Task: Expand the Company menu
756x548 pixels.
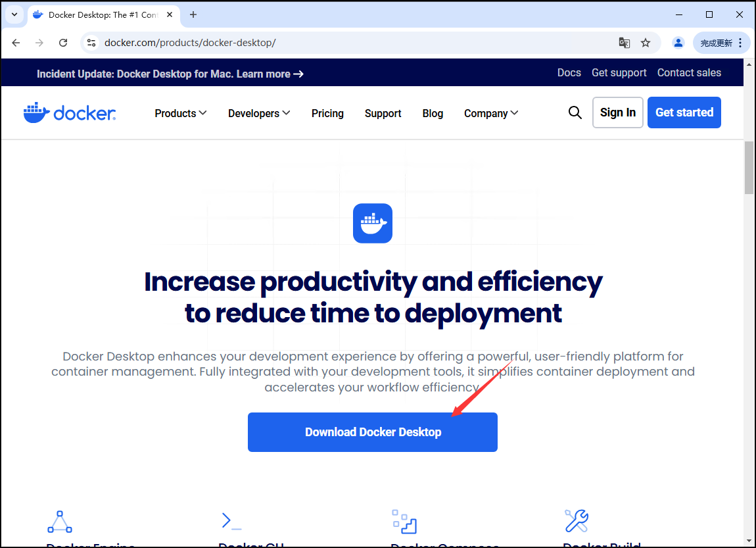Action: (491, 113)
